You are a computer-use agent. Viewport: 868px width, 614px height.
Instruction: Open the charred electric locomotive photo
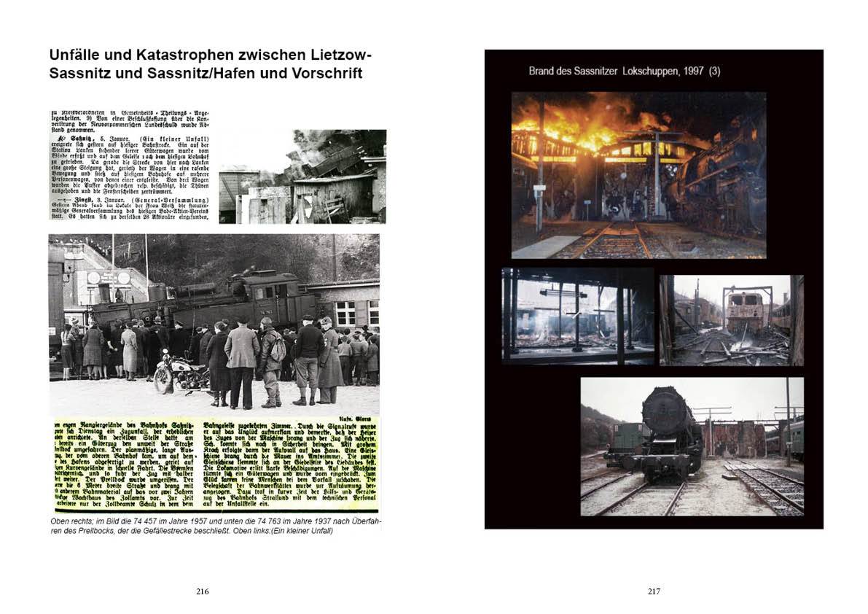[x=731, y=320]
